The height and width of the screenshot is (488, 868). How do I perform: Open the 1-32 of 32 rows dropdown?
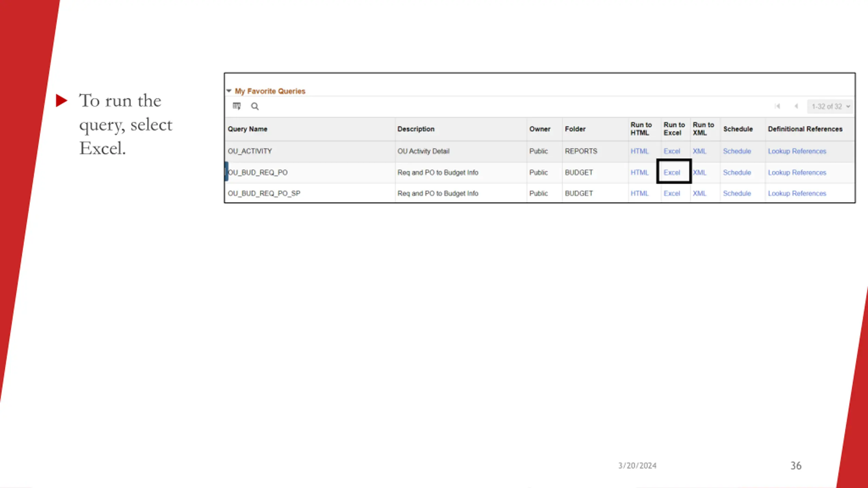coord(830,106)
